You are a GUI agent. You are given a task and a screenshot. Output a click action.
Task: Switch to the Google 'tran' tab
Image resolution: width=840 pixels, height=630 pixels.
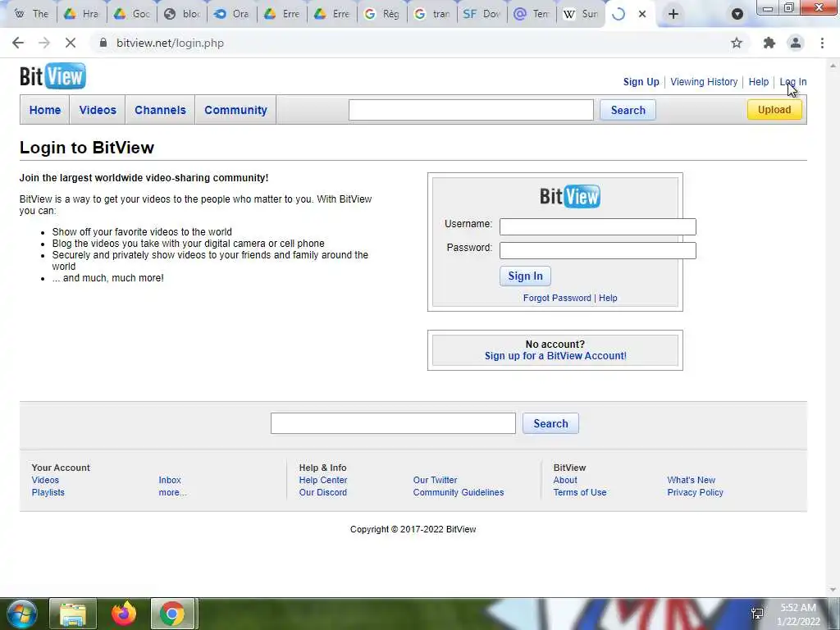tap(432, 14)
